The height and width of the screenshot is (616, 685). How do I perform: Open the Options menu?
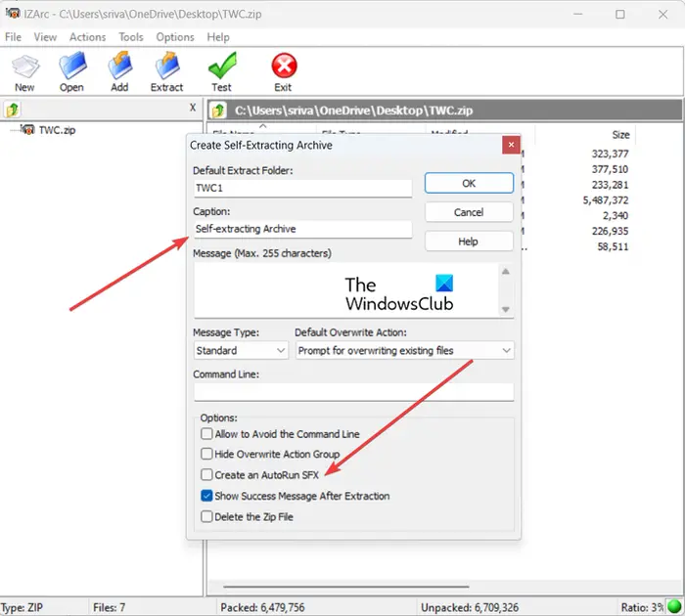[x=175, y=37]
